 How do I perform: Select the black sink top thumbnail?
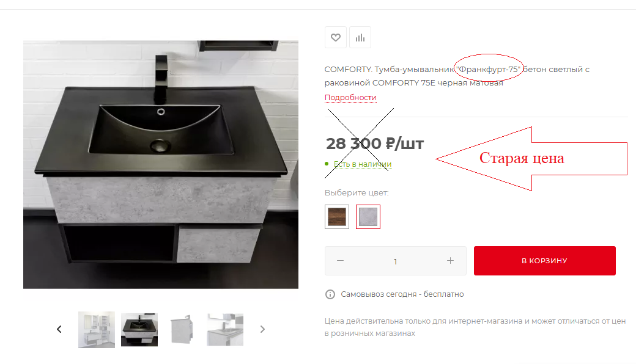click(139, 330)
